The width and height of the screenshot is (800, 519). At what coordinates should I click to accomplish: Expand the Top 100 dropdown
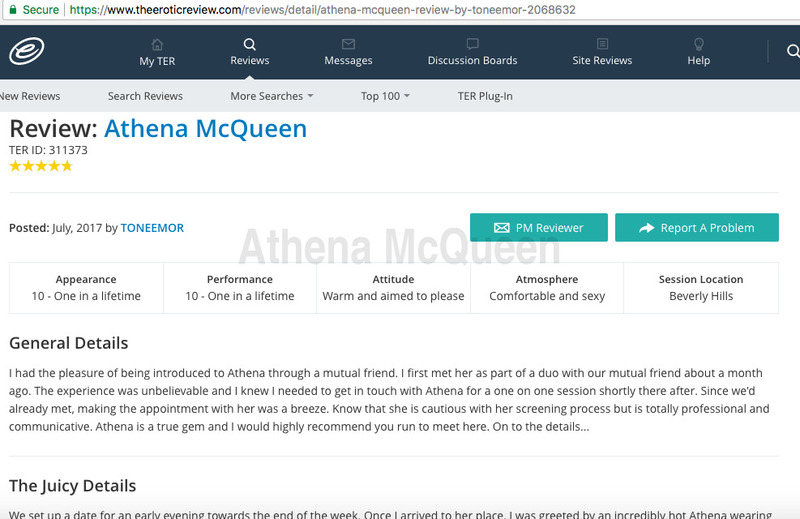385,96
